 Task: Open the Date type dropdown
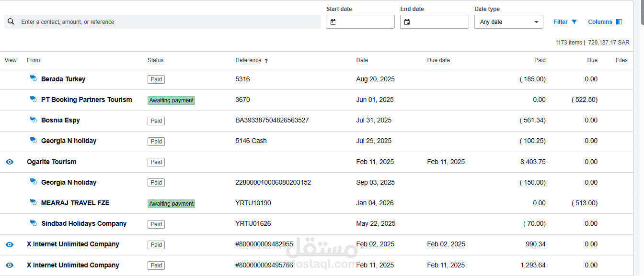pos(509,22)
